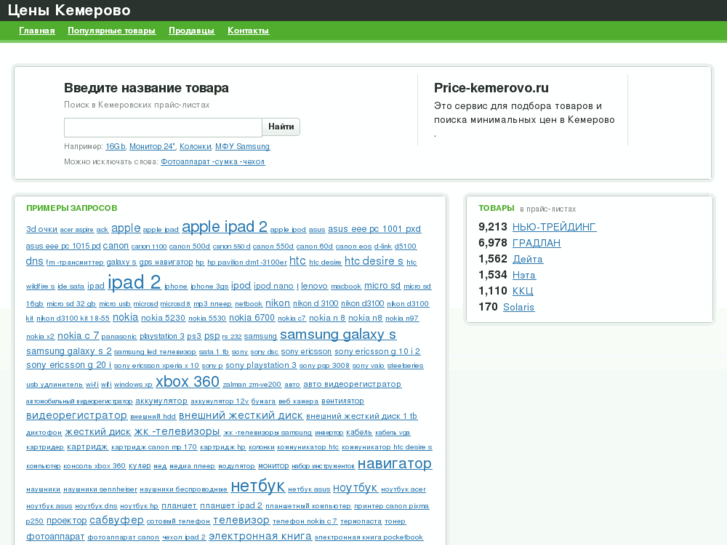The height and width of the screenshot is (545, 727).
Task: Open the Фотоаппарат -сумка -чехол example
Action: [212, 162]
